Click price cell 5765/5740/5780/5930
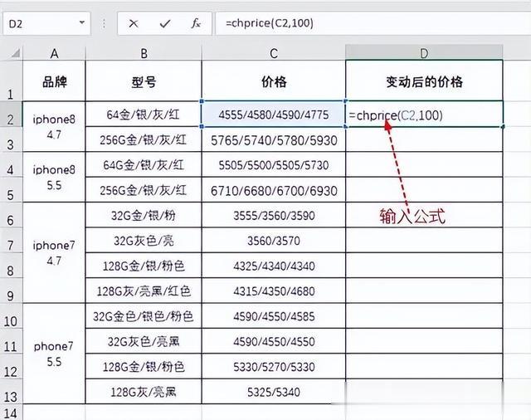531x420 pixels. (x=274, y=139)
